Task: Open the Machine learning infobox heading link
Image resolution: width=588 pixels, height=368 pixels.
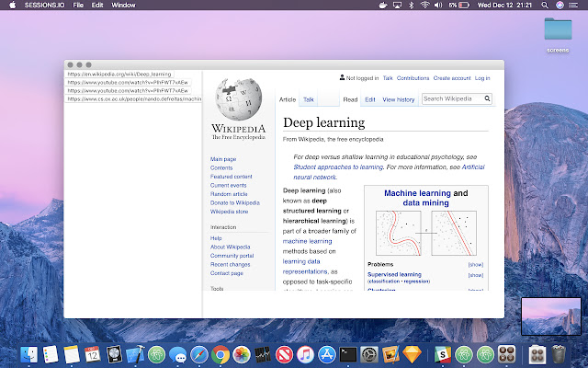Action: point(417,193)
